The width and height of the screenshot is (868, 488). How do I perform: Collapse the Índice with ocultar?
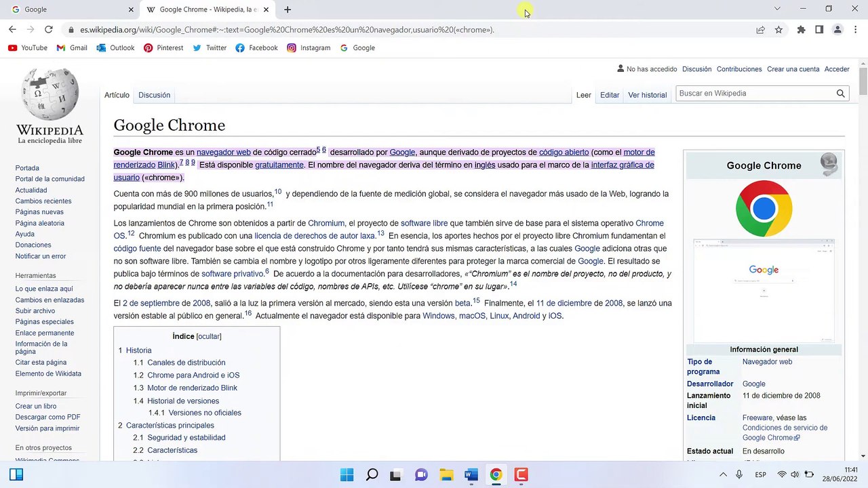(x=209, y=336)
